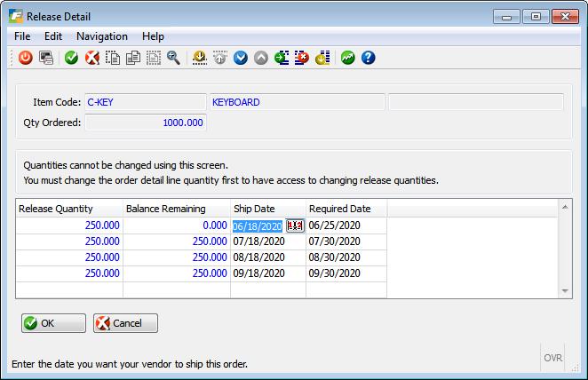Click the blue down chevron toolbar icon
The image size is (588, 380).
click(241, 58)
